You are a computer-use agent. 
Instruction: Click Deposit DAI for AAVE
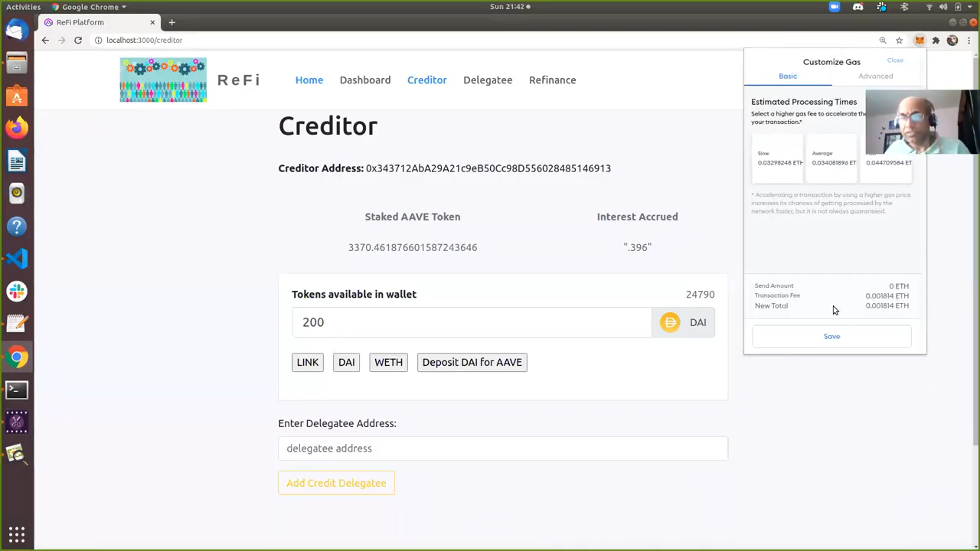click(x=472, y=362)
